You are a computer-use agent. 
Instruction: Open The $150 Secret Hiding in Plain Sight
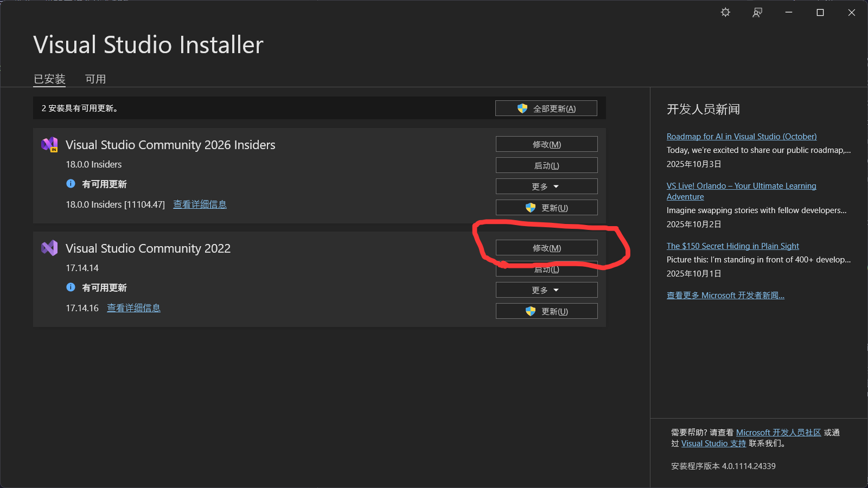coord(732,246)
